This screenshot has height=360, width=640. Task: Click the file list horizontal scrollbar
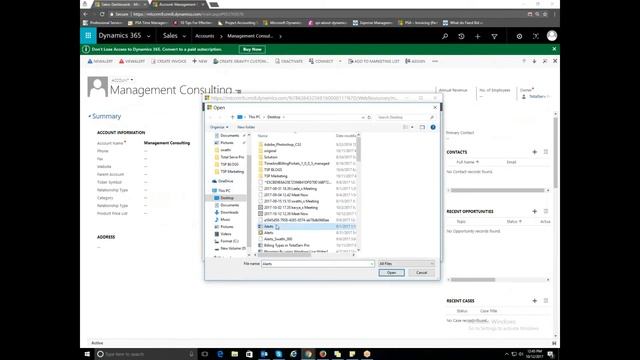pyautogui.click(x=284, y=255)
